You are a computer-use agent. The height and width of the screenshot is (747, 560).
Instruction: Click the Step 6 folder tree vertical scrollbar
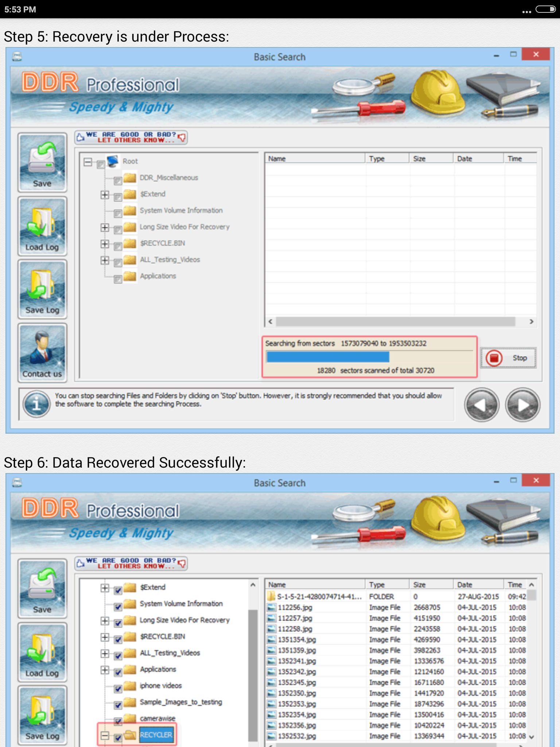click(x=253, y=675)
